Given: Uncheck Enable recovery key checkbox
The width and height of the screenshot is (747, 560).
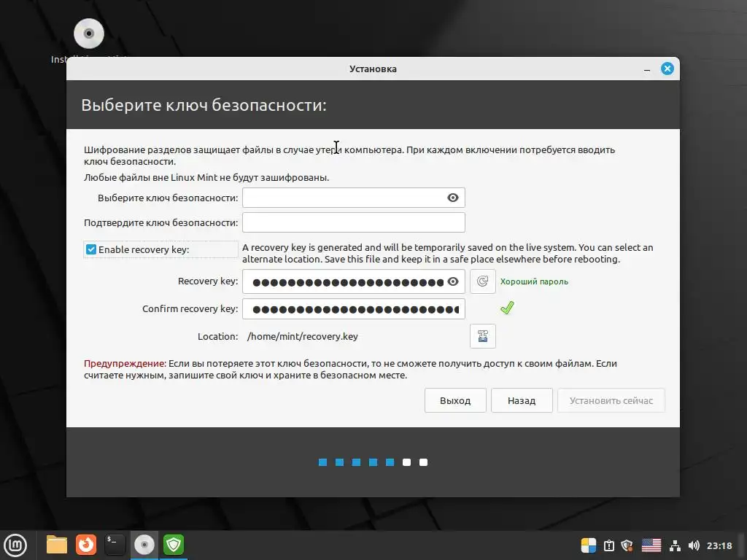Looking at the screenshot, I should point(91,249).
